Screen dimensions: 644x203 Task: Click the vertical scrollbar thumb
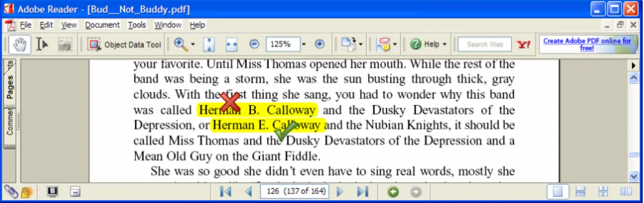[x=634, y=154]
